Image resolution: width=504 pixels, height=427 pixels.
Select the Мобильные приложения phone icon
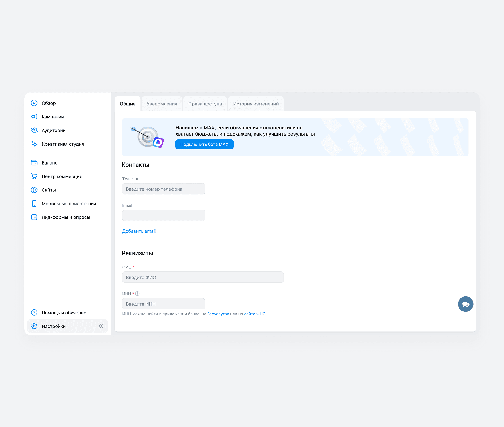34,204
